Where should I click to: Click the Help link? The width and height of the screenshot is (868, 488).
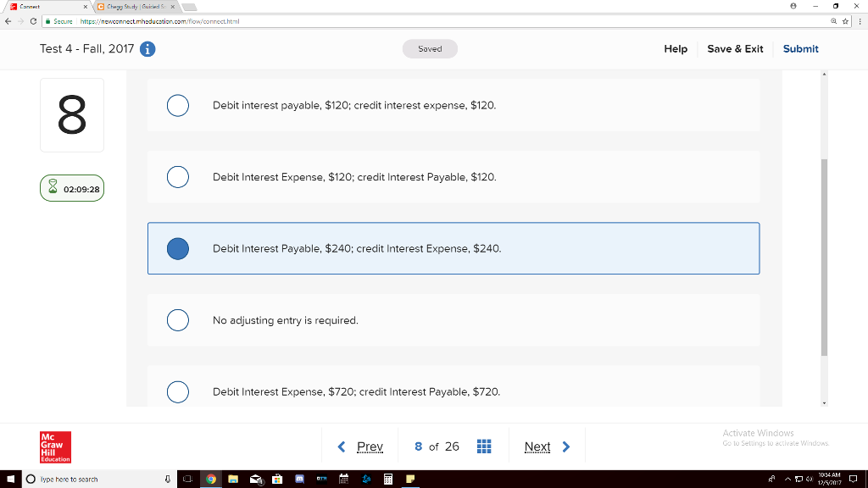(x=676, y=49)
